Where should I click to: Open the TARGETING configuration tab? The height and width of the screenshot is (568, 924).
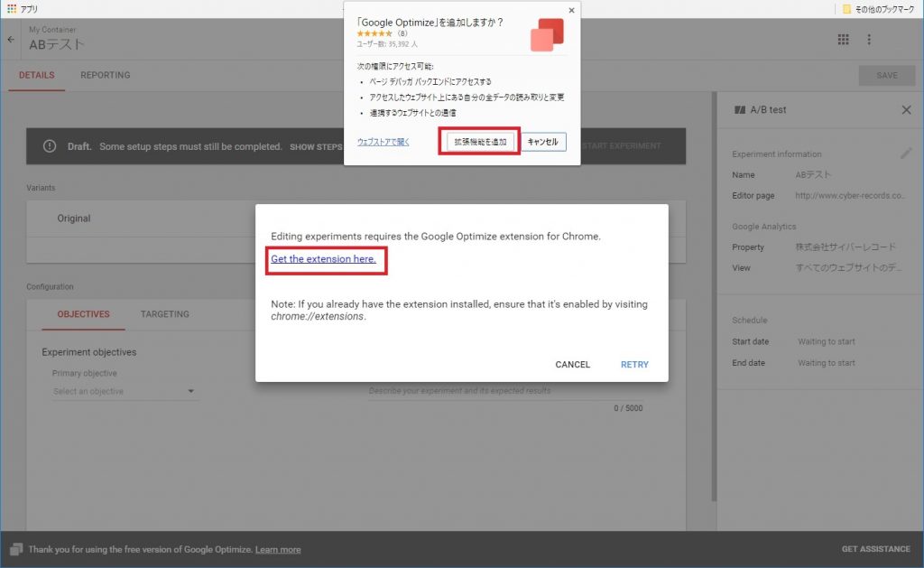[x=165, y=314]
